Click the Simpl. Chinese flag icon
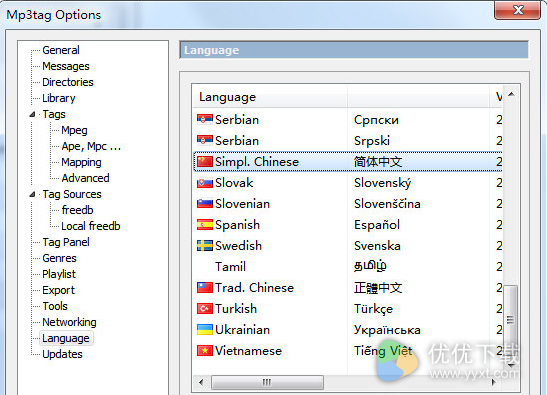 205,162
